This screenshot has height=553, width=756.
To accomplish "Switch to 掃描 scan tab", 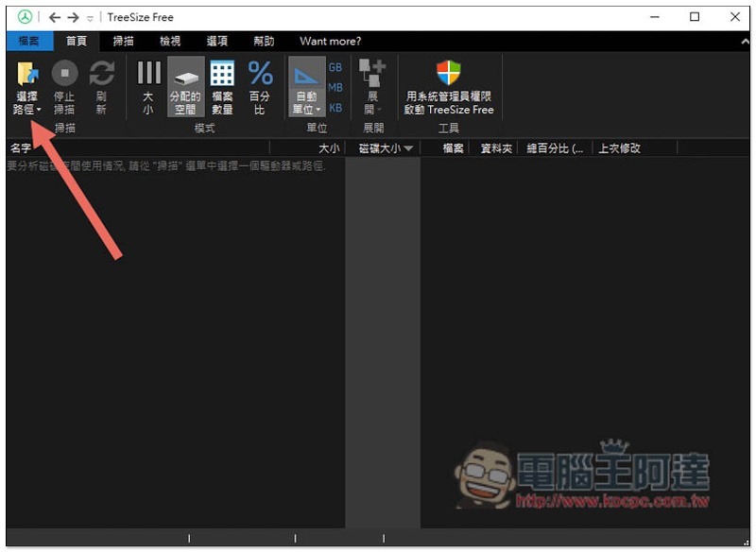I will 123,42.
